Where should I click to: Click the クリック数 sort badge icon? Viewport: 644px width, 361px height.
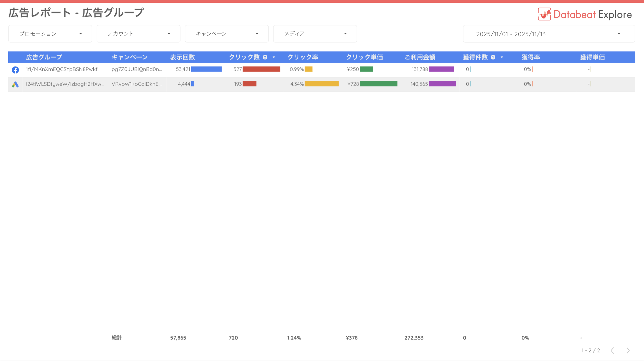[265, 57]
